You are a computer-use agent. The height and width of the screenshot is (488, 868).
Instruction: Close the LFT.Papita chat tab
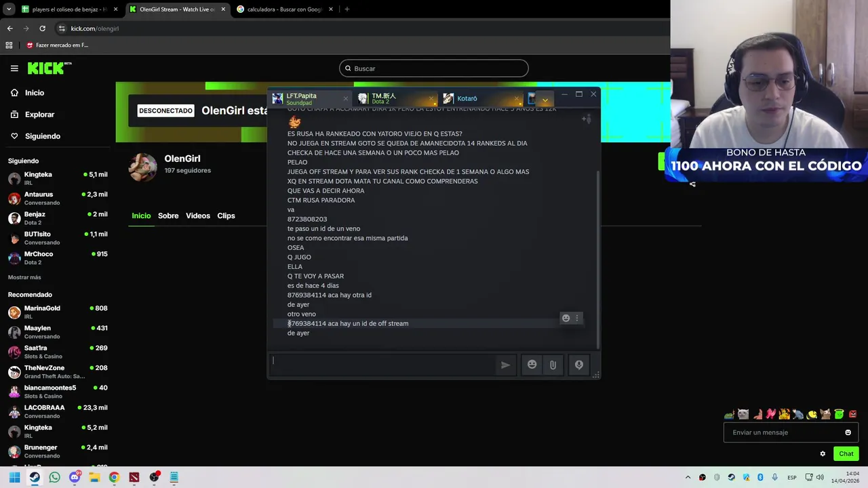click(345, 99)
